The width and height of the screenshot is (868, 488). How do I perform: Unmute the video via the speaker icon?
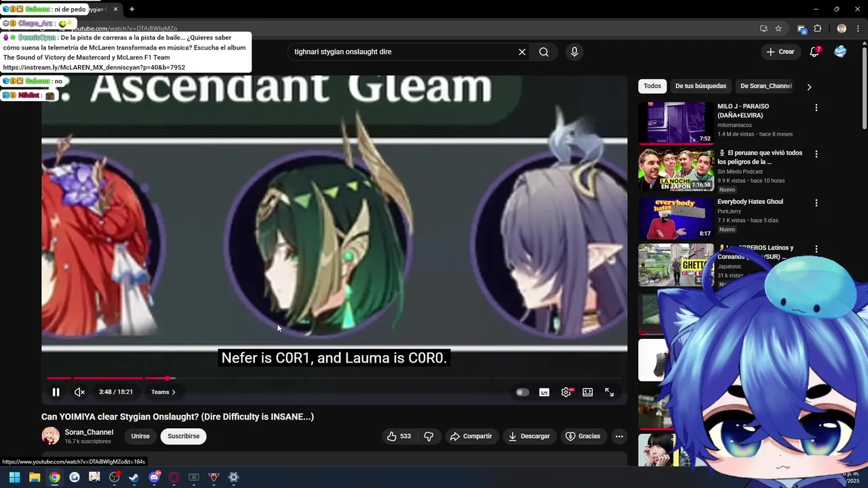point(79,392)
